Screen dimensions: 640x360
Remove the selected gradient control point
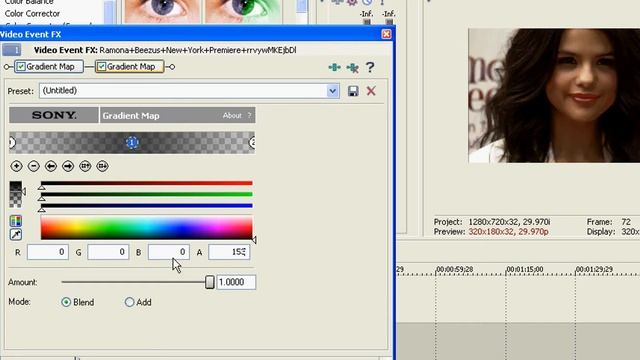[x=33, y=166]
